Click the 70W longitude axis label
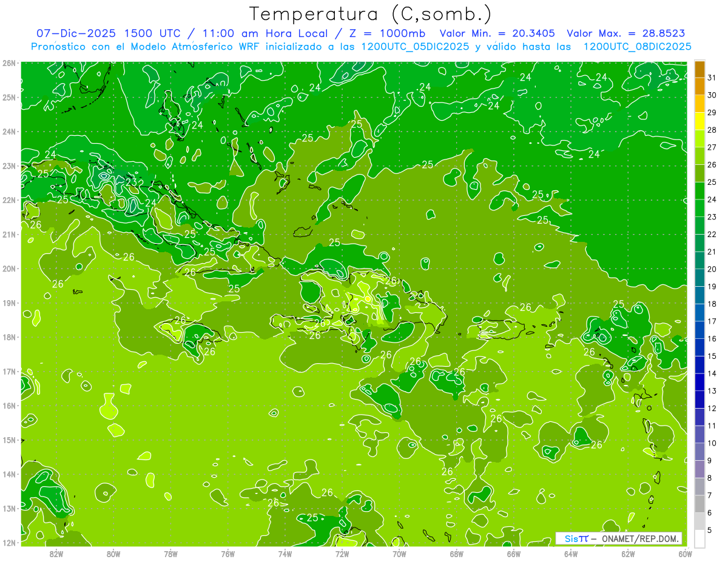 click(399, 554)
